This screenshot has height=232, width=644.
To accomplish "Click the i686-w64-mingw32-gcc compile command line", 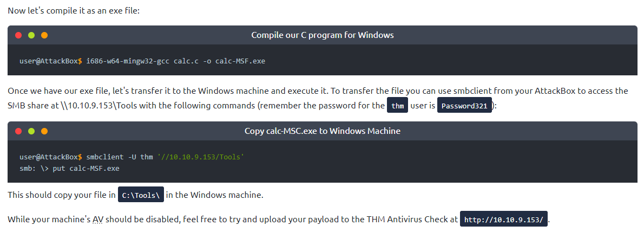I will coord(175,61).
